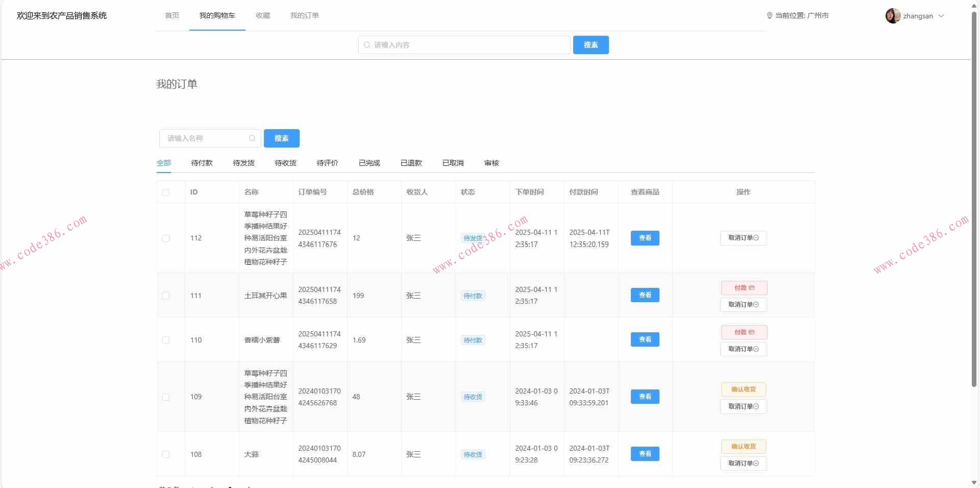Switch to the 待发货 order filter tab
Viewport: 980px width, 488px height.
click(243, 163)
